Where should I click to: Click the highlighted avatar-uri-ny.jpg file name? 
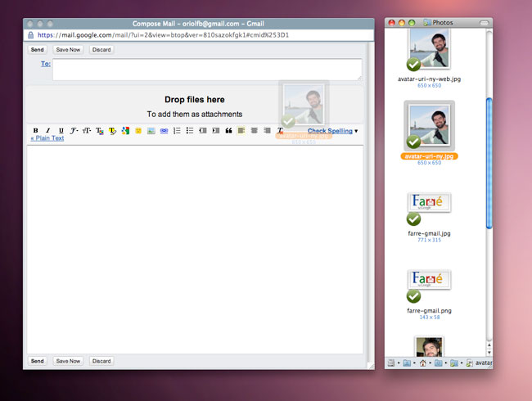[429, 156]
